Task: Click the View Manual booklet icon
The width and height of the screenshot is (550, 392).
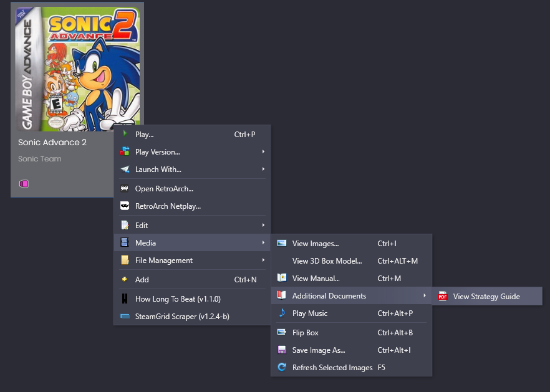Action: [282, 278]
